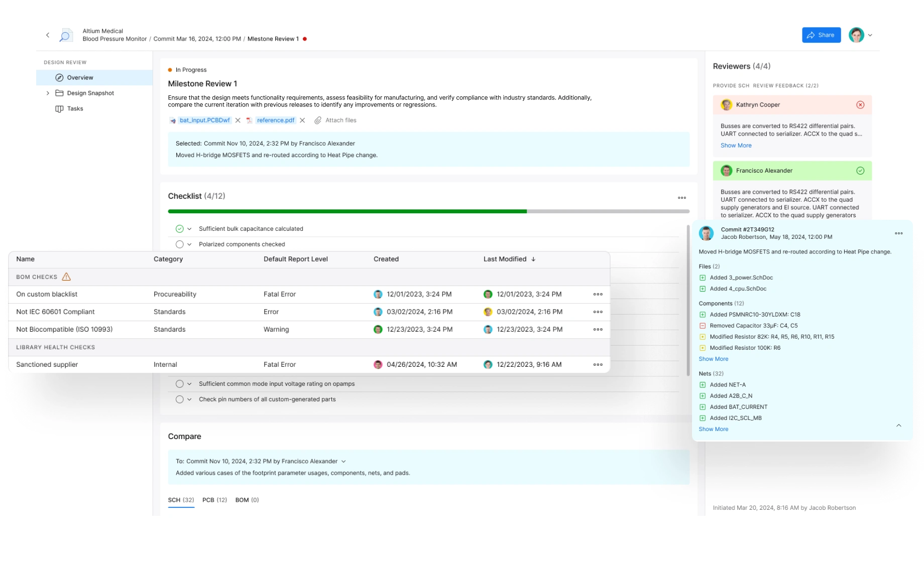This screenshot has height=570, width=924.
Task: Open options for Sanctioned supplier row
Action: tap(598, 365)
